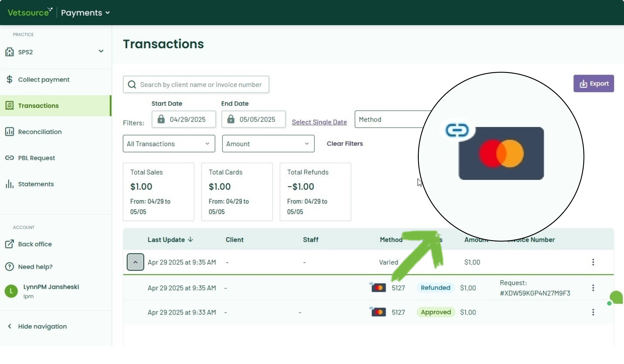Collapse the expanded Varied transaction row
624x364 pixels.
[135, 262]
